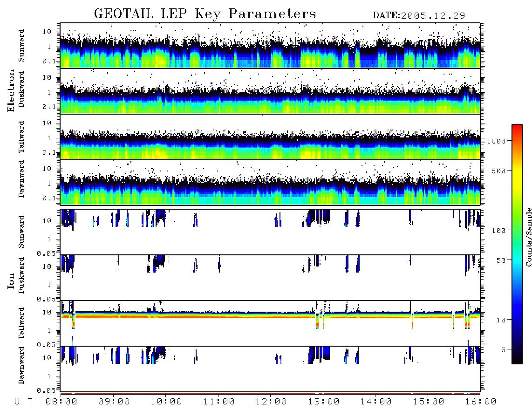Click the 13:00 time tick label
The image size is (532, 410).
click(324, 402)
